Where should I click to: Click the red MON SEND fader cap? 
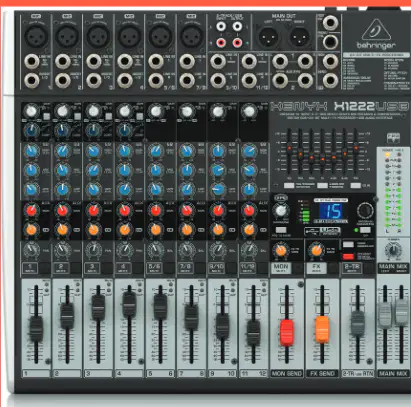(287, 332)
